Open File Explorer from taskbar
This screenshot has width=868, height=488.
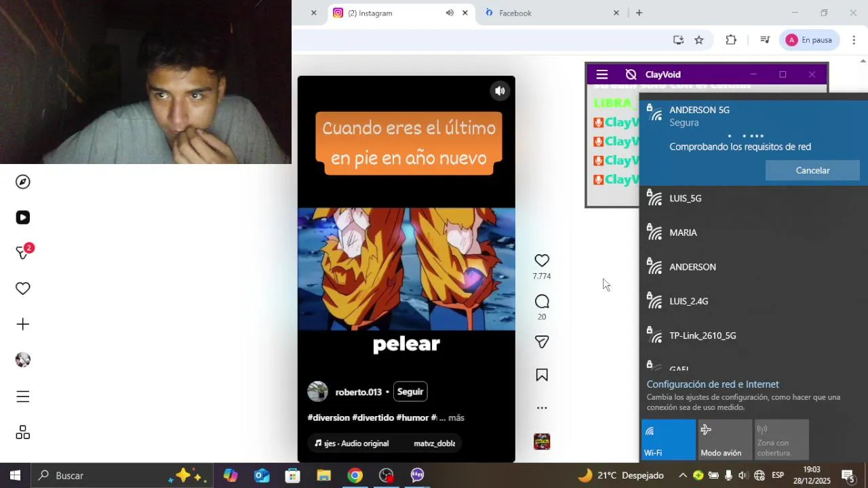pos(324,476)
